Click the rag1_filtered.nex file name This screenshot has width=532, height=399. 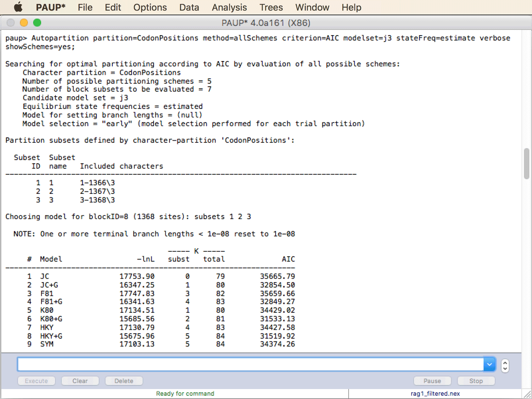(435, 394)
